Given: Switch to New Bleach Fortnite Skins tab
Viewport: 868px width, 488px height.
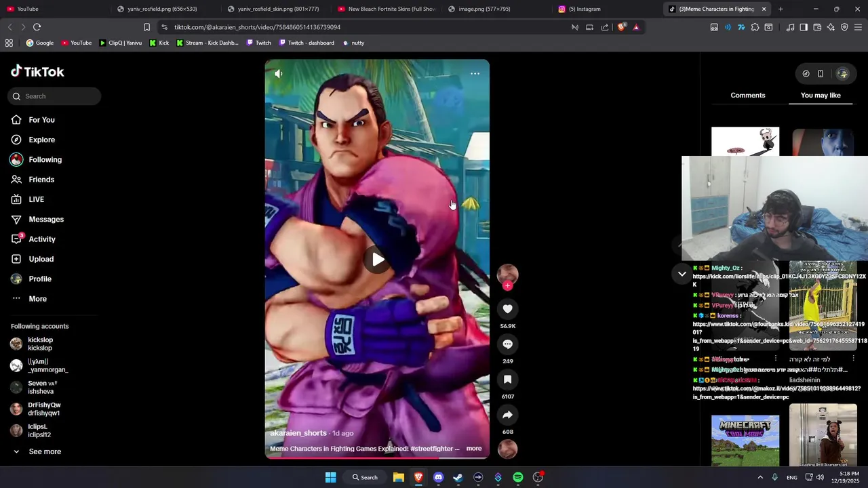Looking at the screenshot, I should click(387, 9).
